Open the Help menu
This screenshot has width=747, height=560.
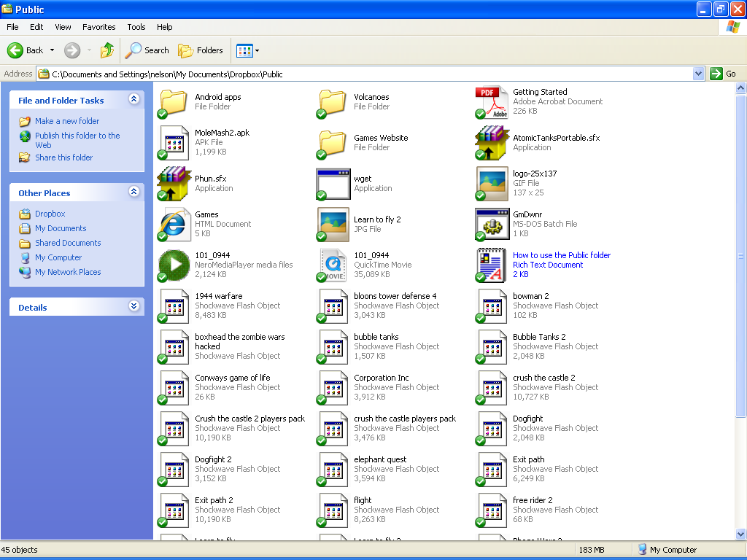click(164, 27)
